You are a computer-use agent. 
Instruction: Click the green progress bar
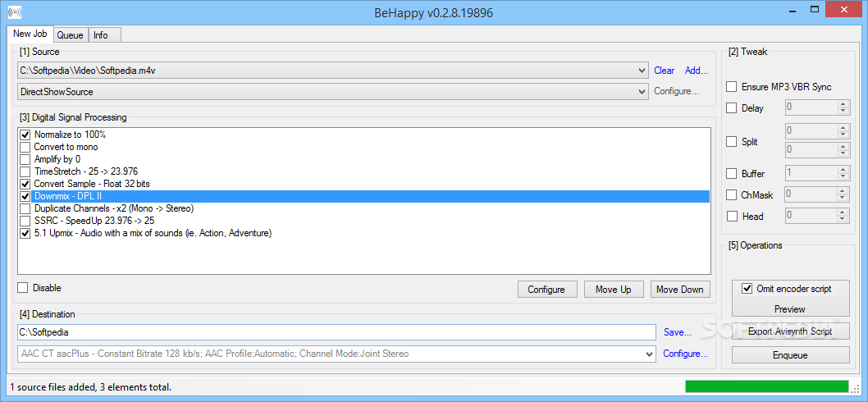click(767, 386)
